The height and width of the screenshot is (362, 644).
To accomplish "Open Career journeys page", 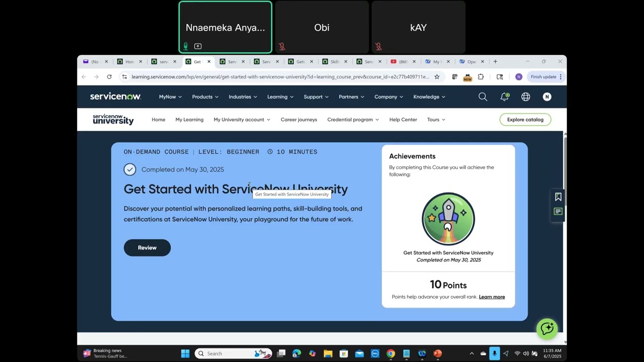I will [x=299, y=120].
